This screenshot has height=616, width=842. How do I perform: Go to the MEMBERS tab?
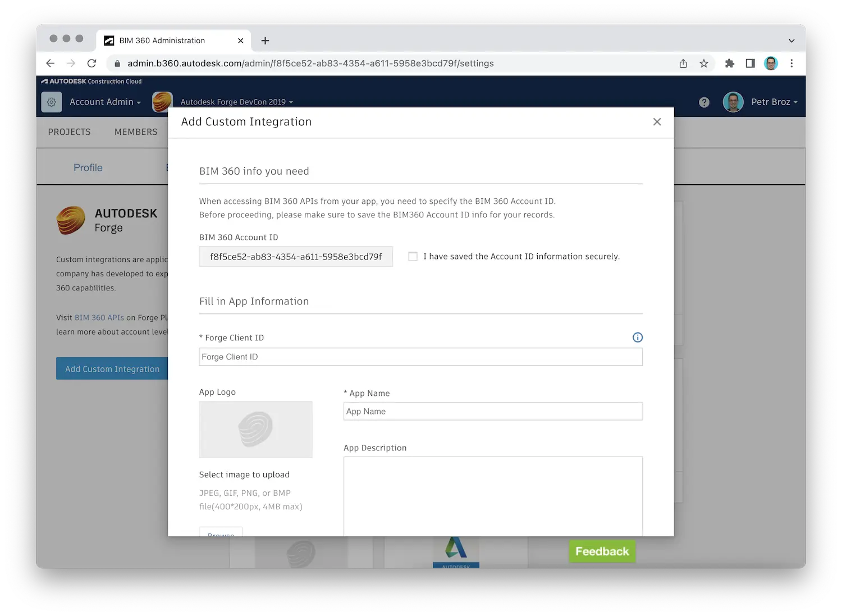pos(136,132)
